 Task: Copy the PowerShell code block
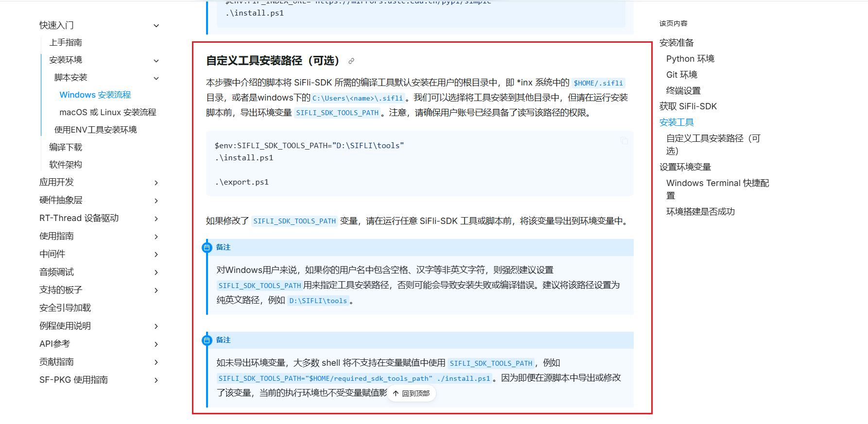point(624,141)
